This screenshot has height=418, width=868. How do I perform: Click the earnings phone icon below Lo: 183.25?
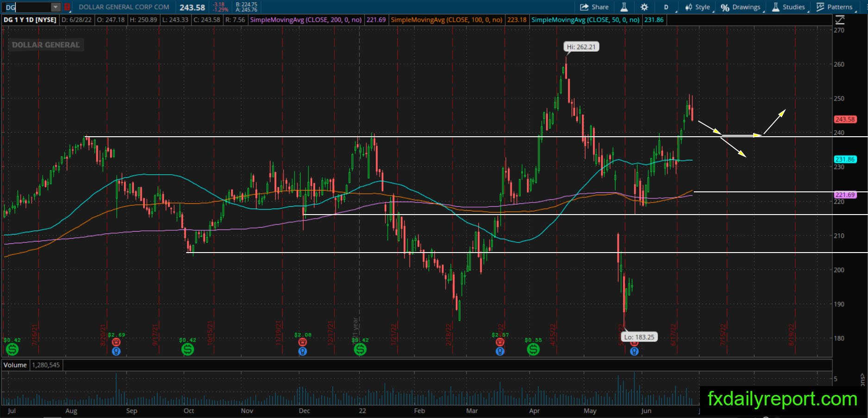pyautogui.click(x=634, y=343)
